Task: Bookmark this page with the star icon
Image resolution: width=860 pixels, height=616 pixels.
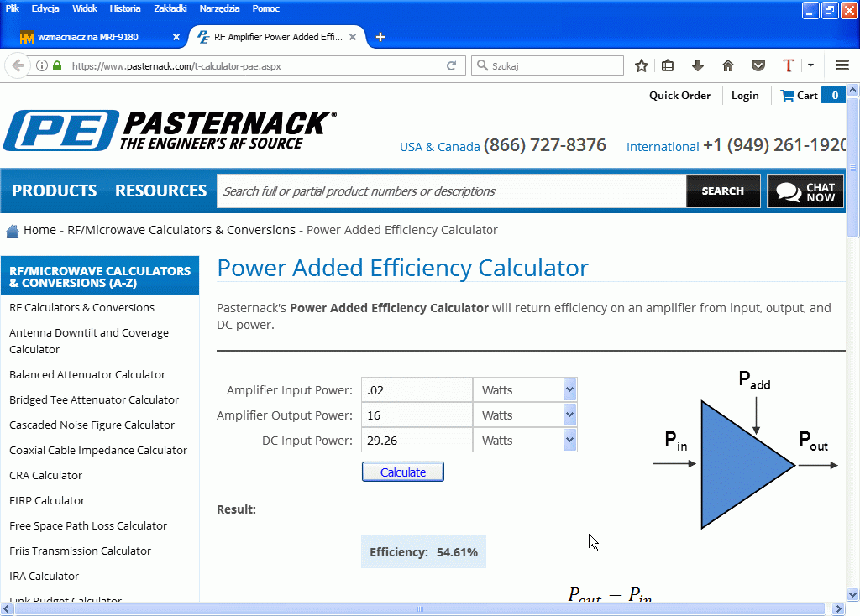Action: (642, 65)
